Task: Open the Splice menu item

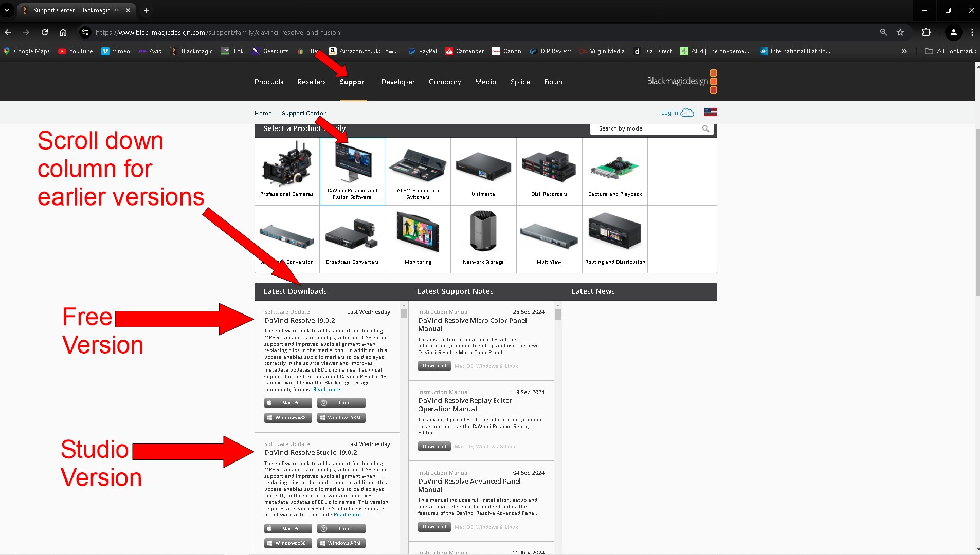Action: (x=520, y=82)
